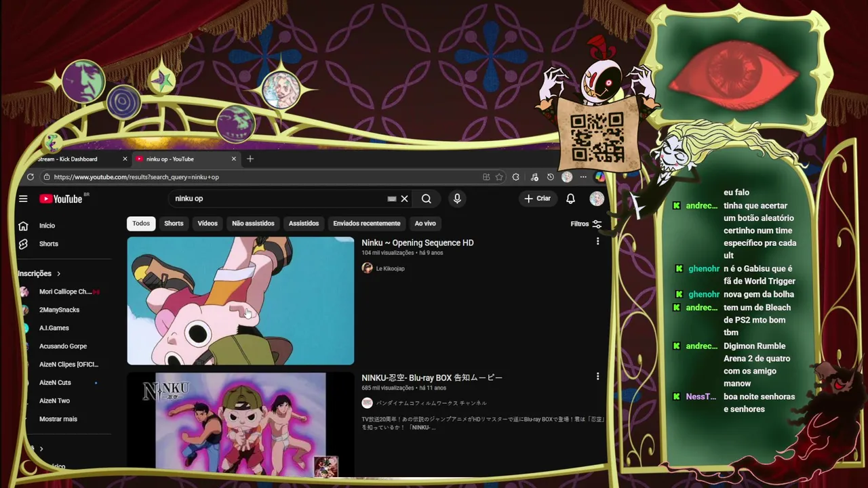Click Le Kikoojap channel avatar
The width and height of the screenshot is (868, 488).
(368, 268)
